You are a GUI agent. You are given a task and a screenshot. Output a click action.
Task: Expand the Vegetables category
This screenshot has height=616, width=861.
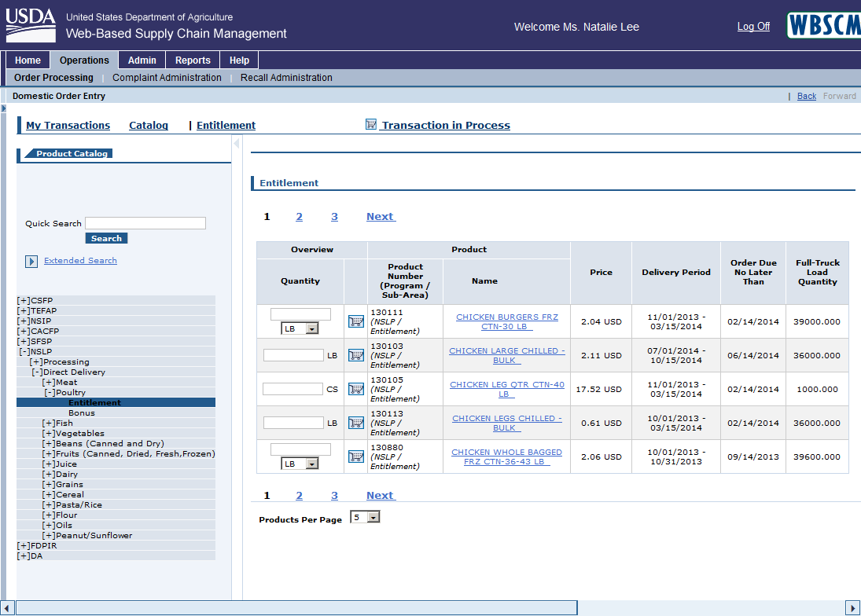point(48,433)
